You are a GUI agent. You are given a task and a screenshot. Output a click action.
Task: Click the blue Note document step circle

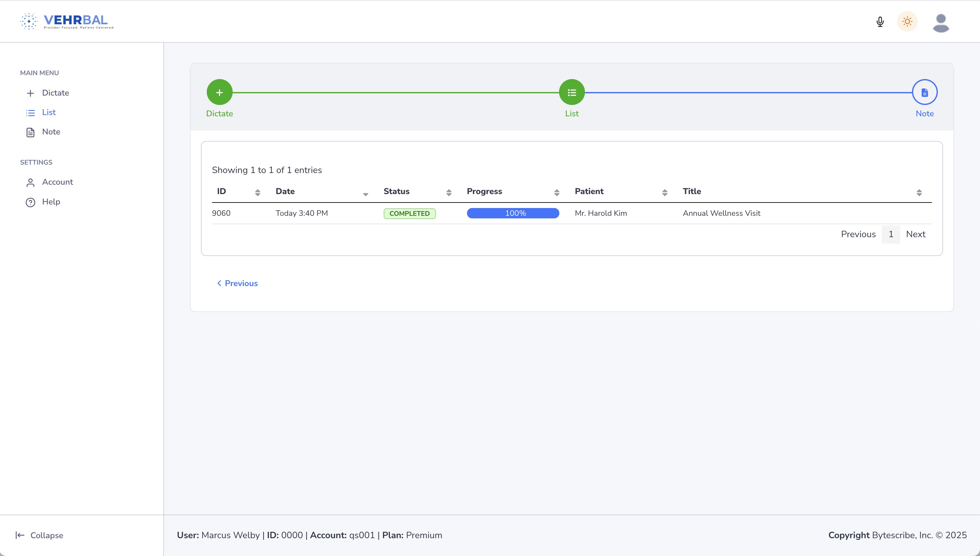[x=924, y=92]
